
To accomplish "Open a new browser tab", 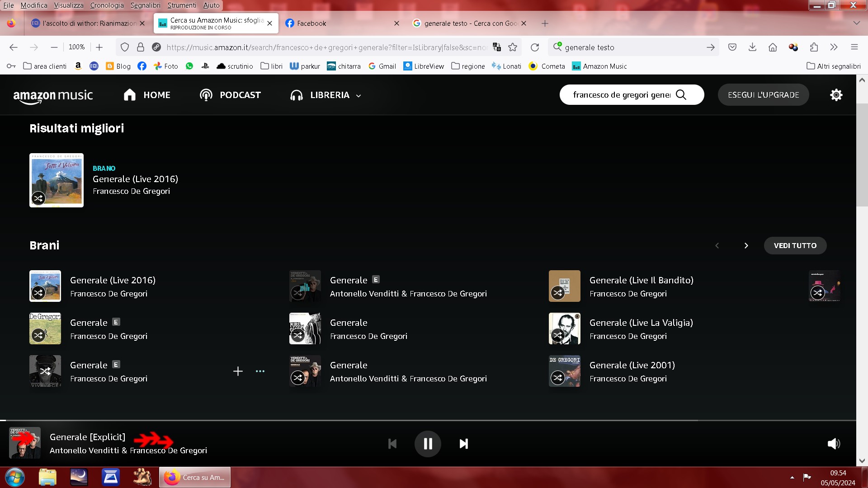I will tap(545, 23).
